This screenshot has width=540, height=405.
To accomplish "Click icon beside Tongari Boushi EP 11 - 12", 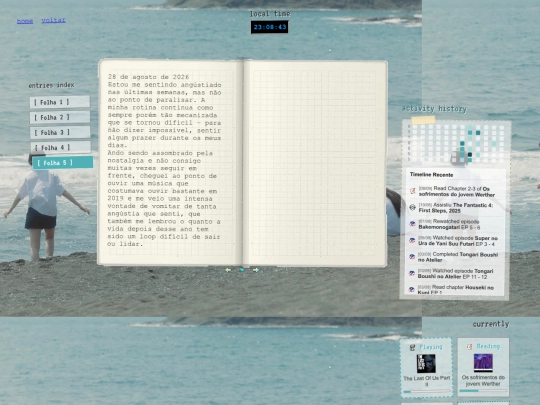I will pyautogui.click(x=412, y=273).
